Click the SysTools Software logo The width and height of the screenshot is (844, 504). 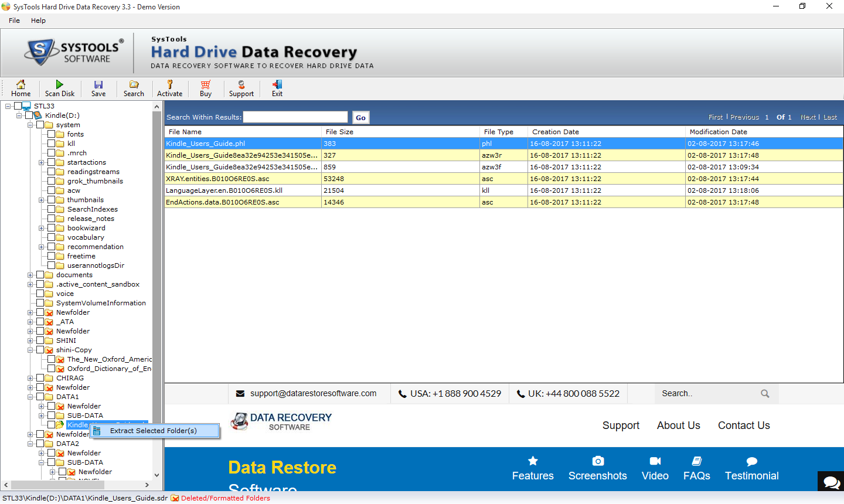pyautogui.click(x=74, y=52)
